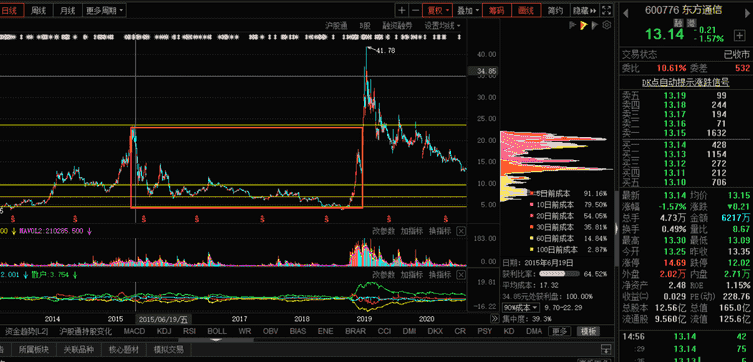This screenshot has width=753, height=362.
Task: Click the 2015/06/19 date marker on timeline
Action: pyautogui.click(x=164, y=319)
